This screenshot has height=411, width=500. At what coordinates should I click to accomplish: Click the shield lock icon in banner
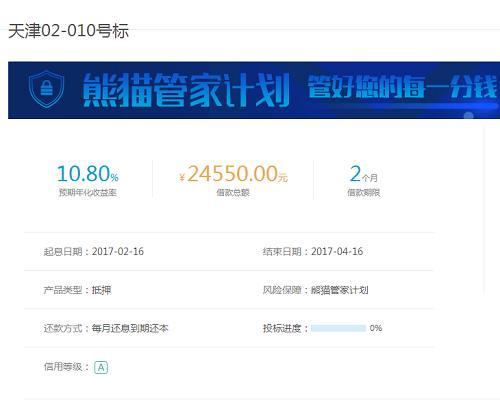coord(46,89)
